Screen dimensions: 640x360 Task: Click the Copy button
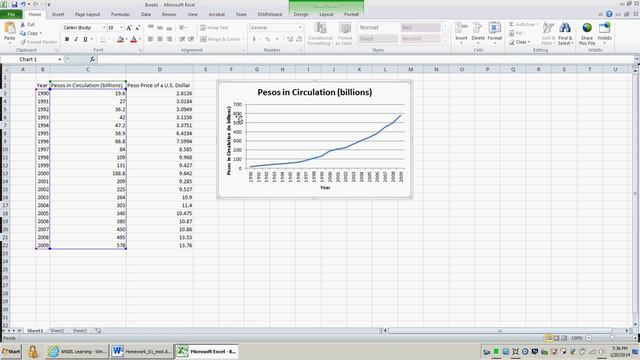point(30,33)
